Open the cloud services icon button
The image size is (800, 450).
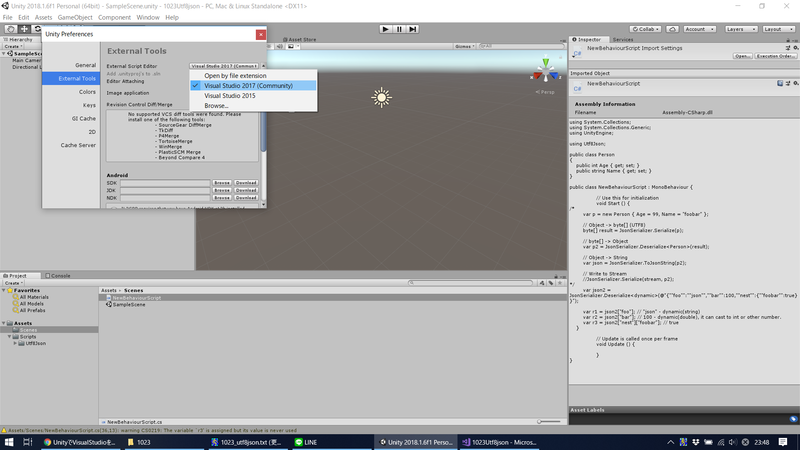click(672, 29)
